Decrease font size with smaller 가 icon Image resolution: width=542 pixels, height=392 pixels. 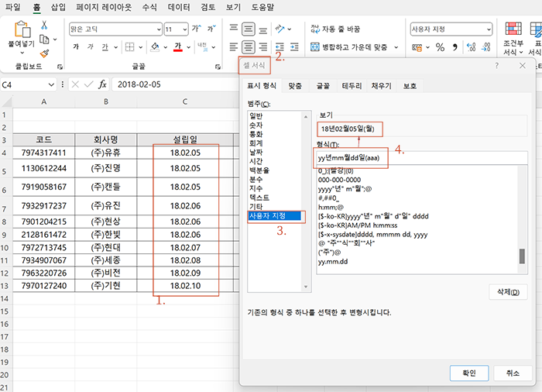coord(211,29)
